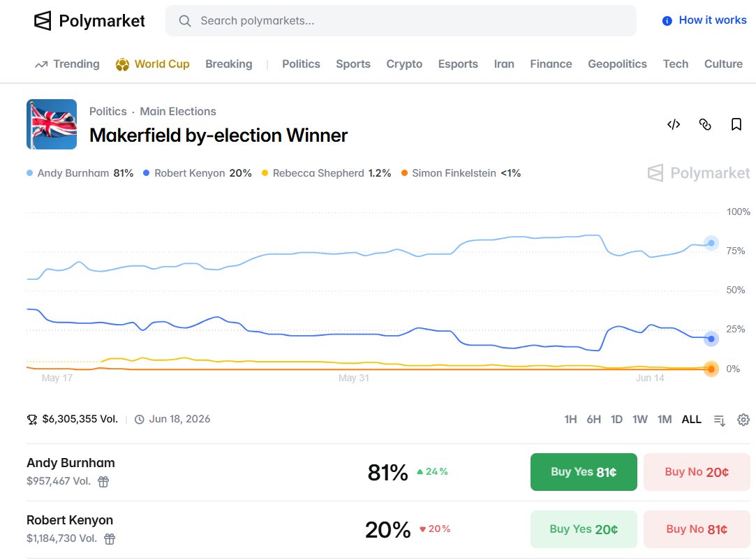Buy Yes 81¢ for Andy Burnham

click(x=584, y=472)
